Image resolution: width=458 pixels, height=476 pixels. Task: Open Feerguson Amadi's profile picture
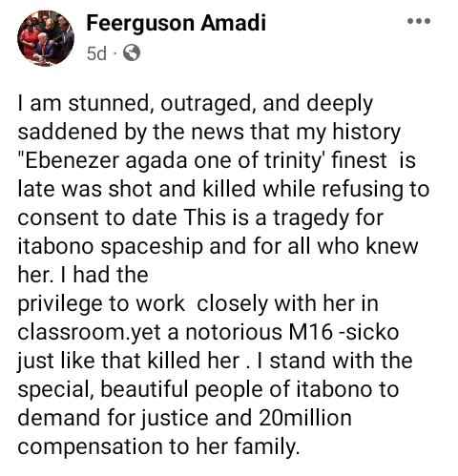[x=46, y=38]
